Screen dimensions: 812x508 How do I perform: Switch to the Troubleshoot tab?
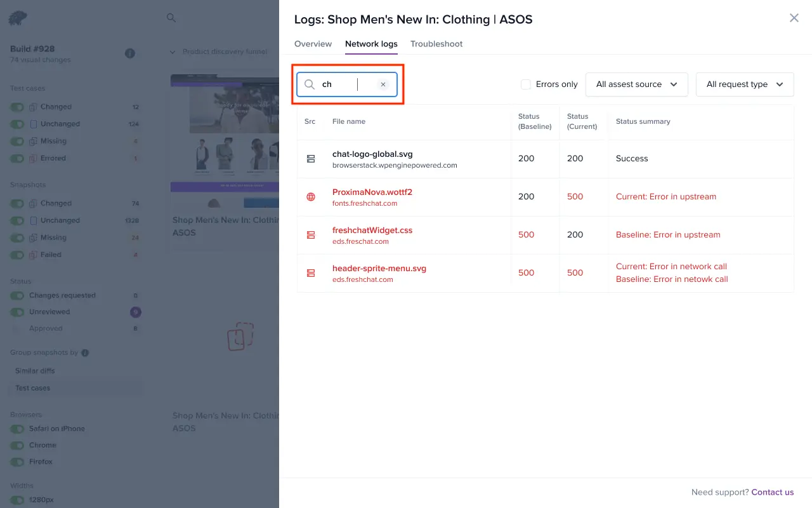tap(436, 44)
